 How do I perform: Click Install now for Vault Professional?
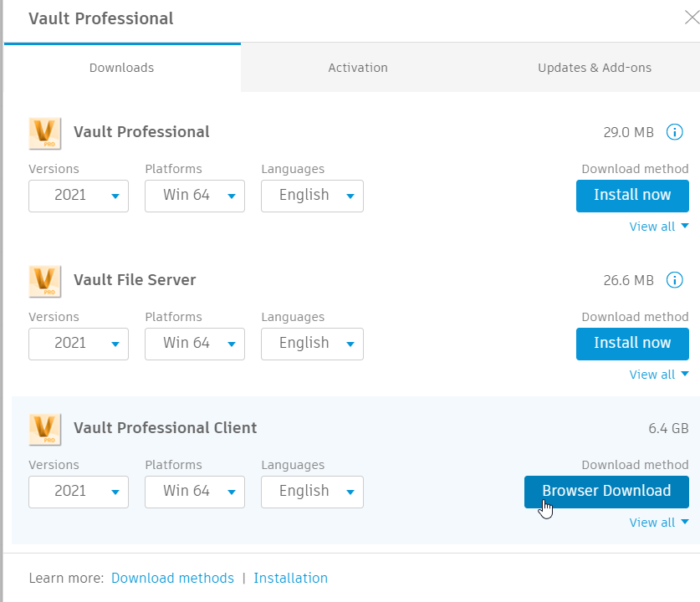[632, 196]
